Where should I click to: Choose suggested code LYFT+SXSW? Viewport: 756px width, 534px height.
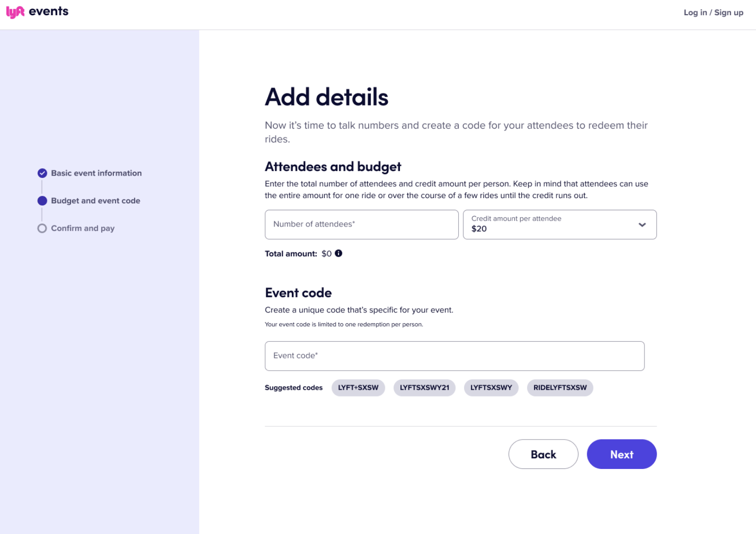[x=358, y=388]
